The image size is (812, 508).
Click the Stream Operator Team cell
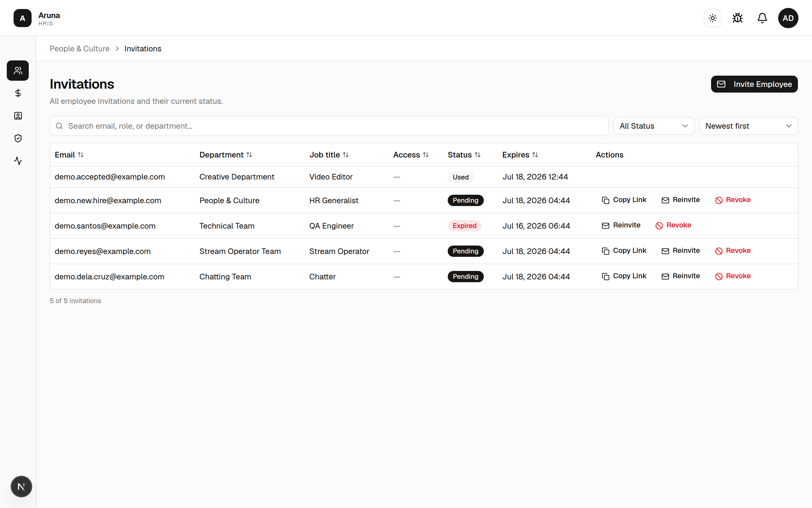point(240,251)
